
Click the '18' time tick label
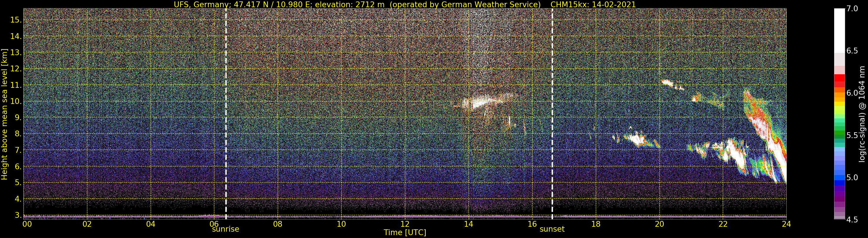pyautogui.click(x=596, y=224)
